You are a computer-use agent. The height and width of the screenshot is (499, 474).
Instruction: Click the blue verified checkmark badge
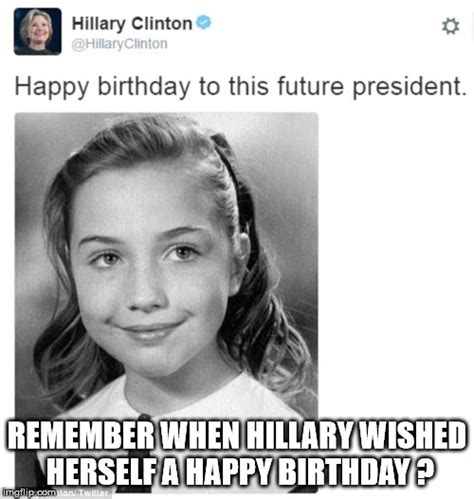click(x=203, y=22)
